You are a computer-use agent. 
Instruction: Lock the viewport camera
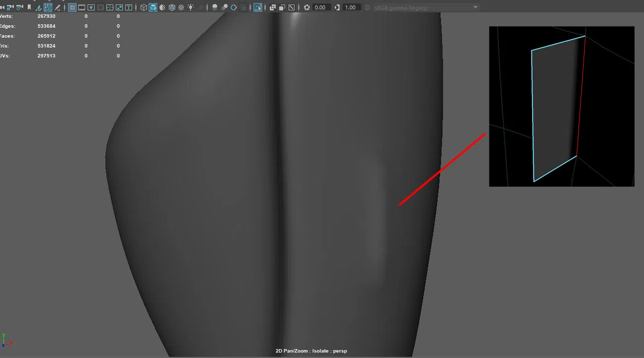click(x=10, y=7)
